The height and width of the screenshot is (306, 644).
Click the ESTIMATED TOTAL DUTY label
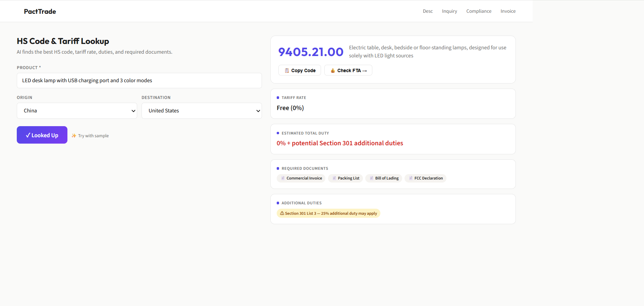[305, 133]
